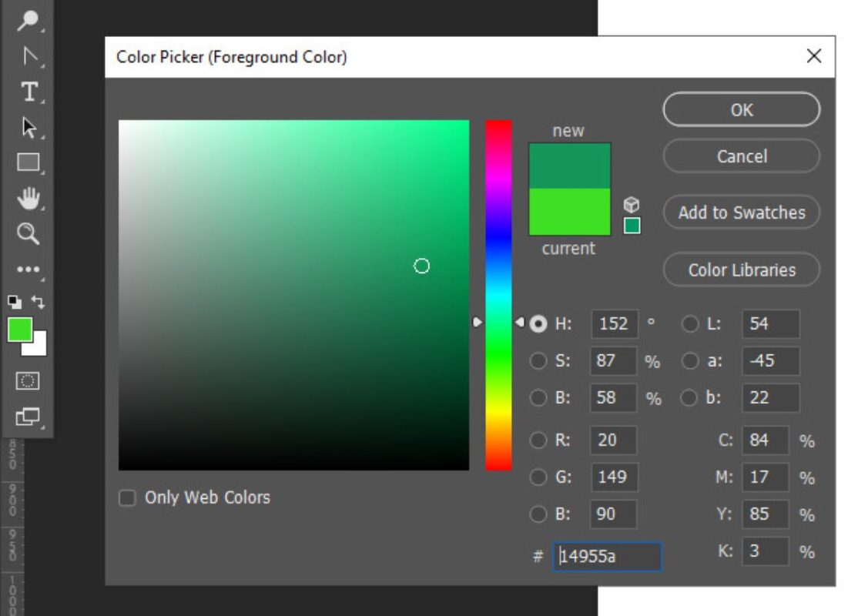868x616 pixels.
Task: Select the Rectangle shape tool
Action: click(x=28, y=162)
